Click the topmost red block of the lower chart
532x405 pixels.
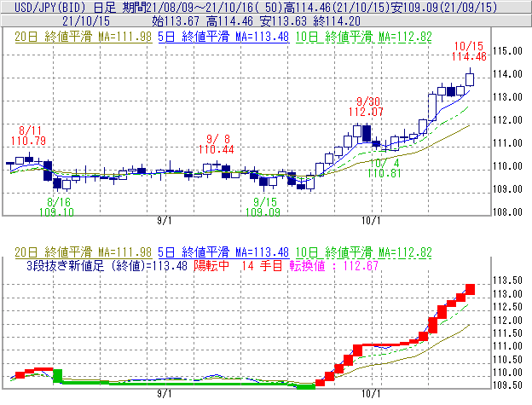click(x=470, y=289)
